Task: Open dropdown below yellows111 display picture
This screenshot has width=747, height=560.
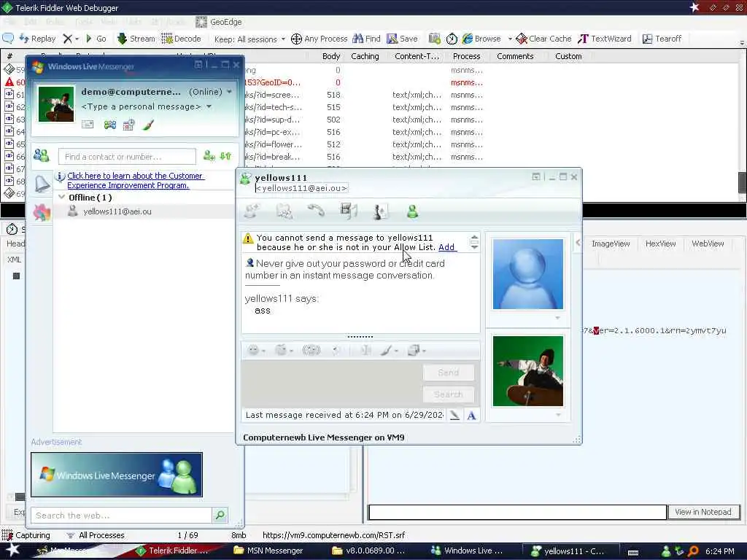Action: pos(557,318)
